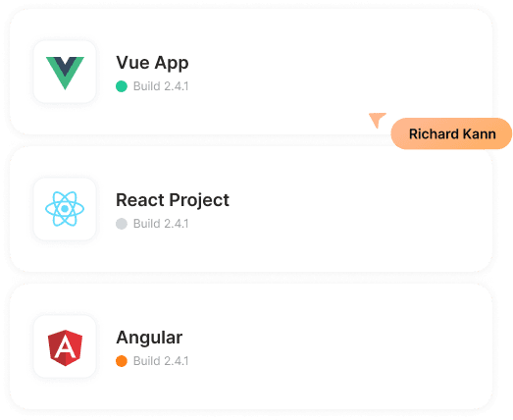
Task: Click the React atom logo icon
Action: 65,209
